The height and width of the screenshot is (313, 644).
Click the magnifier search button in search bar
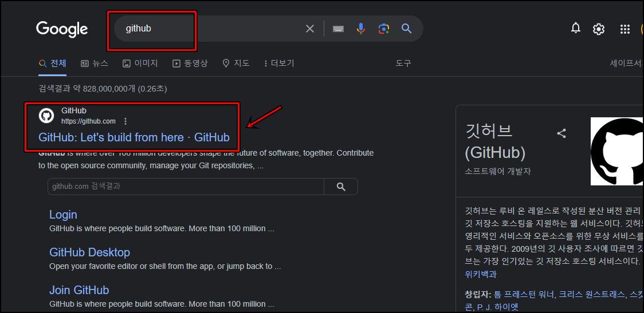[x=406, y=28]
